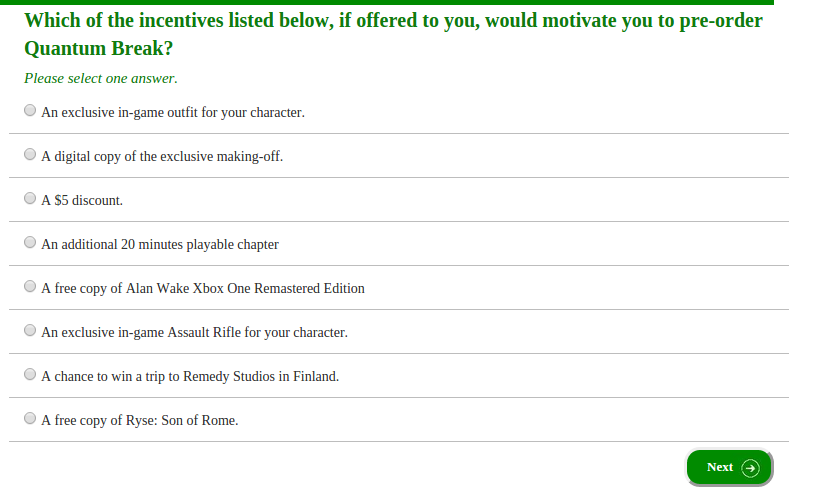Choose the digital copy making-of radio button
Screen dimensions: 822x502
coord(30,154)
